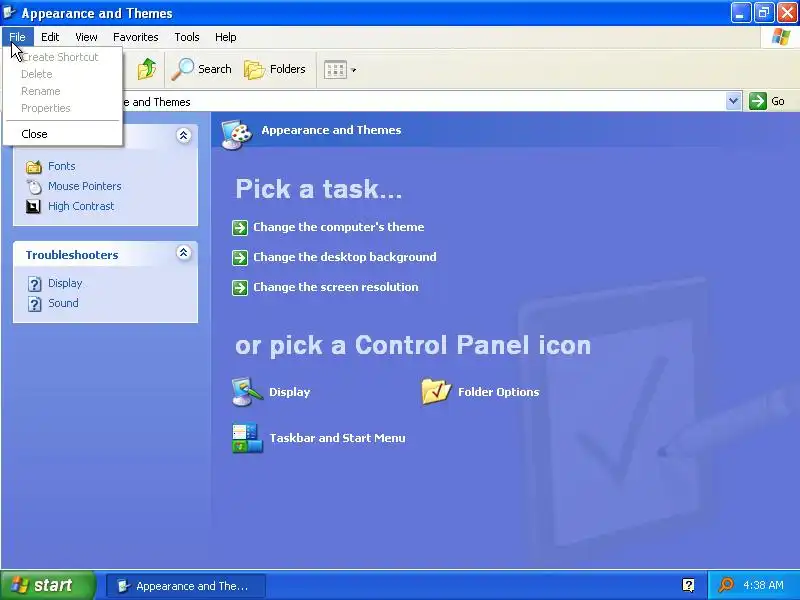Collapse the Troubleshooters panel chevron
800x600 pixels.
pos(184,253)
